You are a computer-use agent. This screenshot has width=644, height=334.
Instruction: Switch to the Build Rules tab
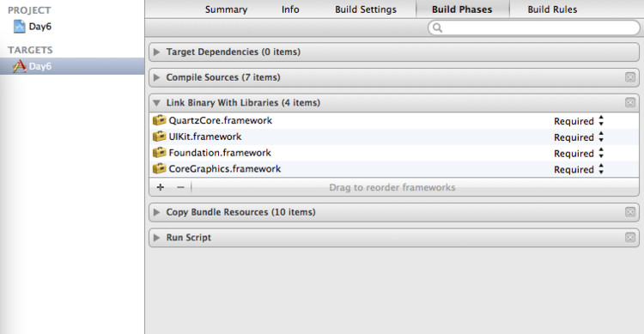pyautogui.click(x=552, y=9)
